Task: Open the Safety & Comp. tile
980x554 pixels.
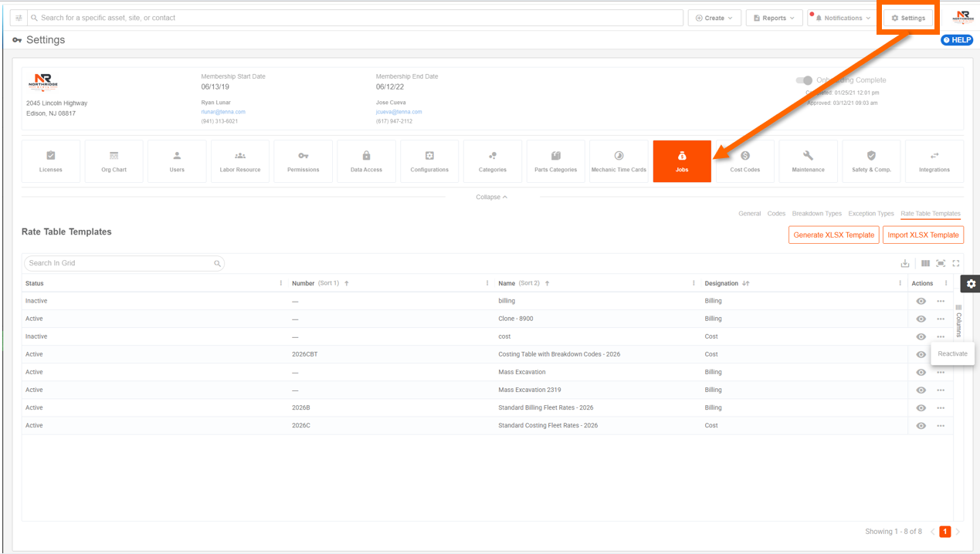Action: tap(871, 161)
